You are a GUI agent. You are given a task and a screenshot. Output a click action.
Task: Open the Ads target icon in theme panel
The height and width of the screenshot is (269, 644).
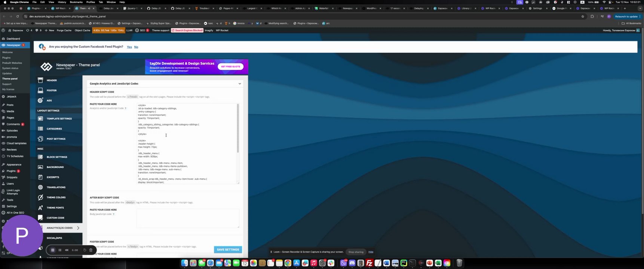coord(40,101)
